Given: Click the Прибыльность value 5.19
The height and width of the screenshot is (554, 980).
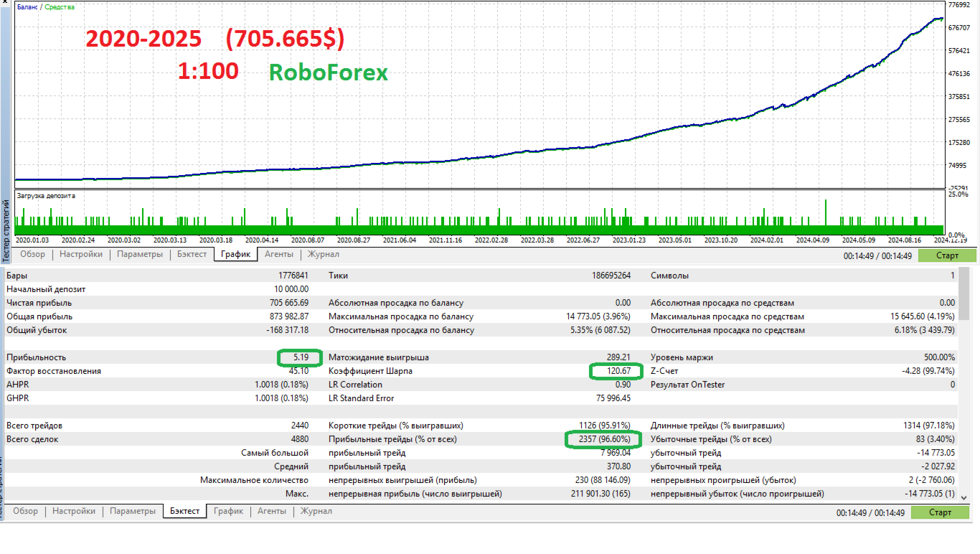Looking at the screenshot, I should tap(301, 357).
